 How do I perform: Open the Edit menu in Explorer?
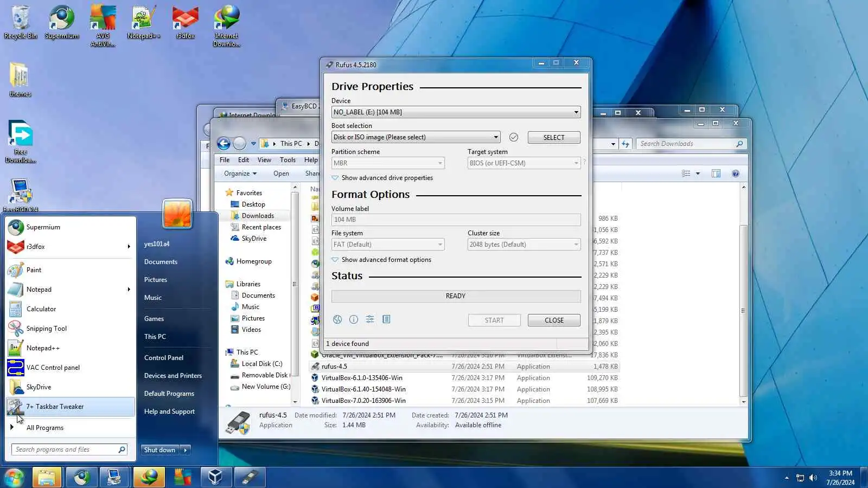[x=244, y=160]
